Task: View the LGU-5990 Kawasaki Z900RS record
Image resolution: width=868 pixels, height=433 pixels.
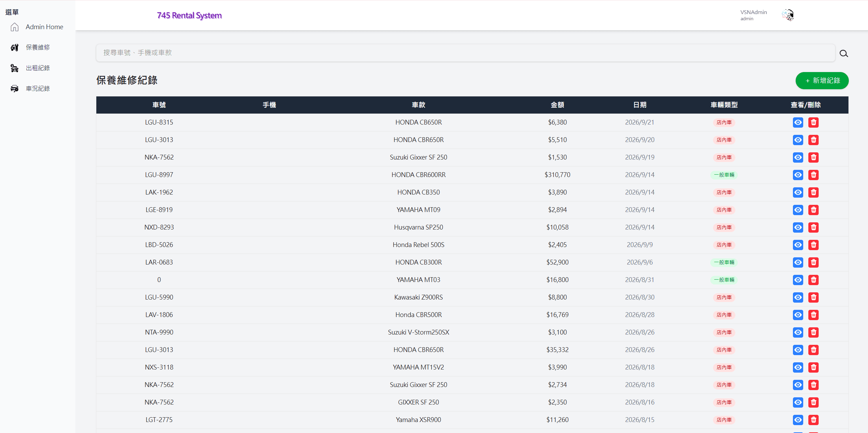Action: [798, 297]
